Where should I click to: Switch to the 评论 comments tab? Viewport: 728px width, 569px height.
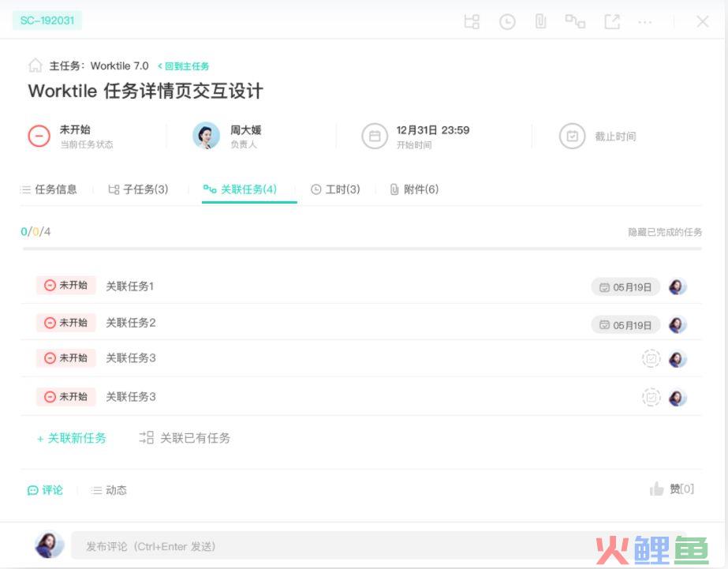45,490
